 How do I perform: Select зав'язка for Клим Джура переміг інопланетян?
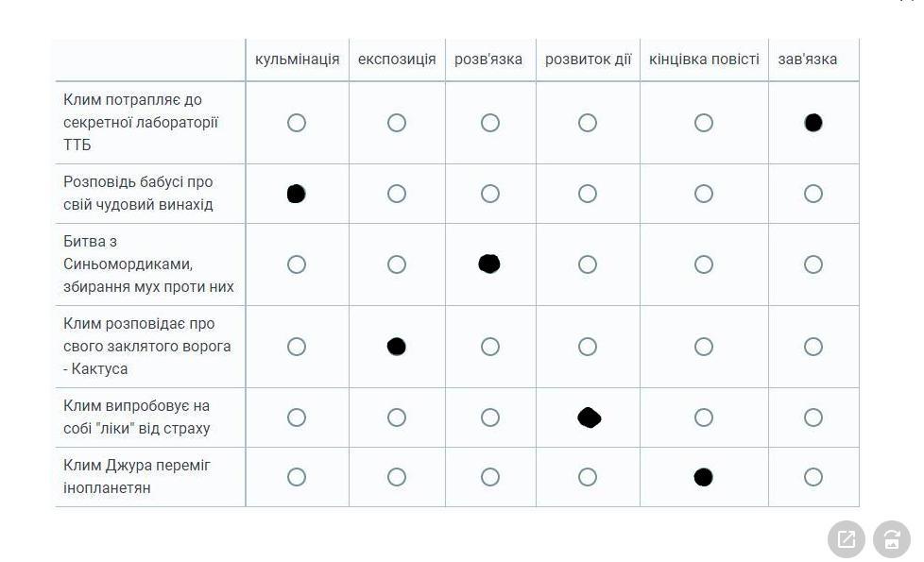point(813,477)
